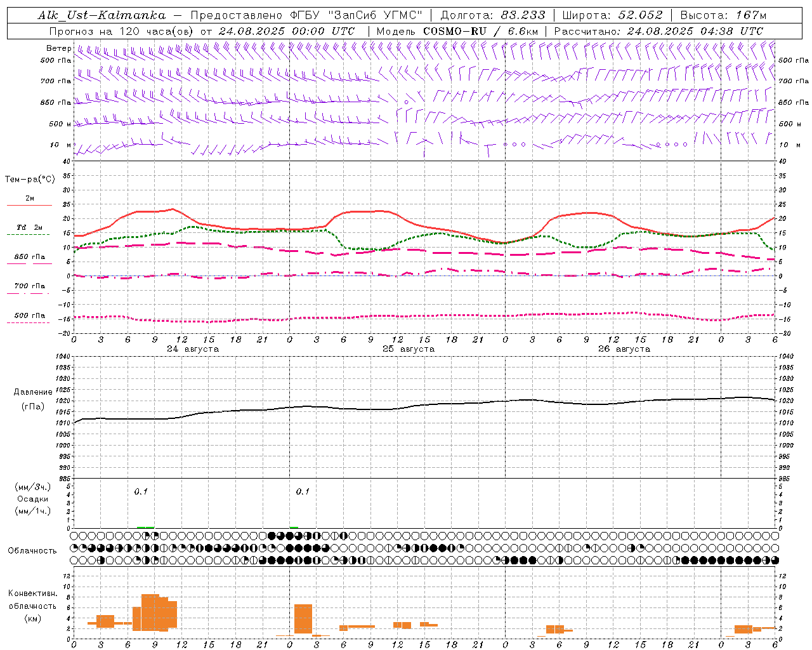Screen dimensions: 812x650
Task: Click the green dashed line sample under Td 2м
Action: tap(28, 235)
